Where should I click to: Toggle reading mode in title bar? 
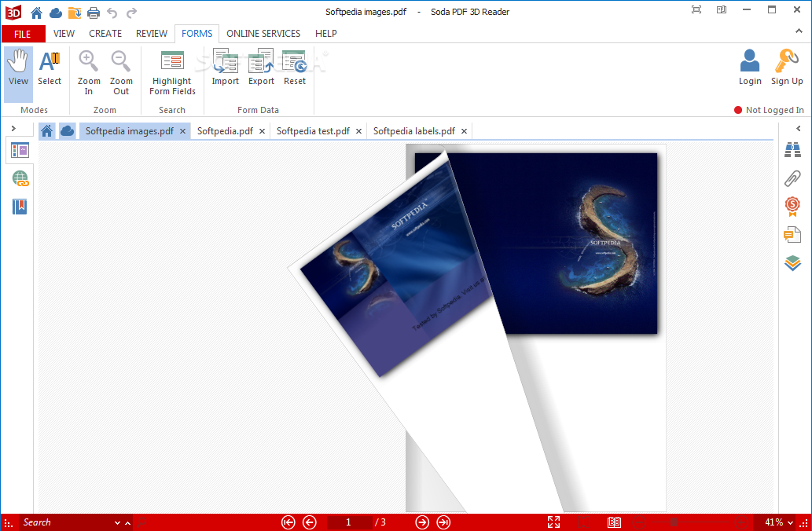(722, 10)
